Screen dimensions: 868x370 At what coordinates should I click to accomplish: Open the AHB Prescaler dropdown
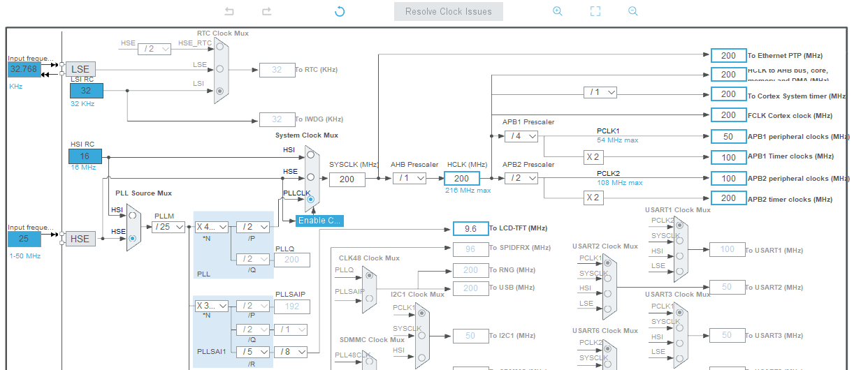coord(410,179)
